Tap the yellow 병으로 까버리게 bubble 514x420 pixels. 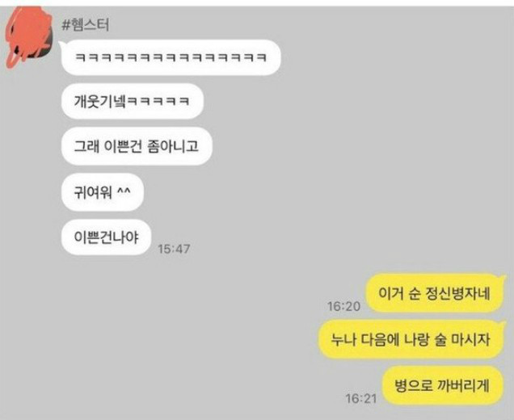coord(443,385)
